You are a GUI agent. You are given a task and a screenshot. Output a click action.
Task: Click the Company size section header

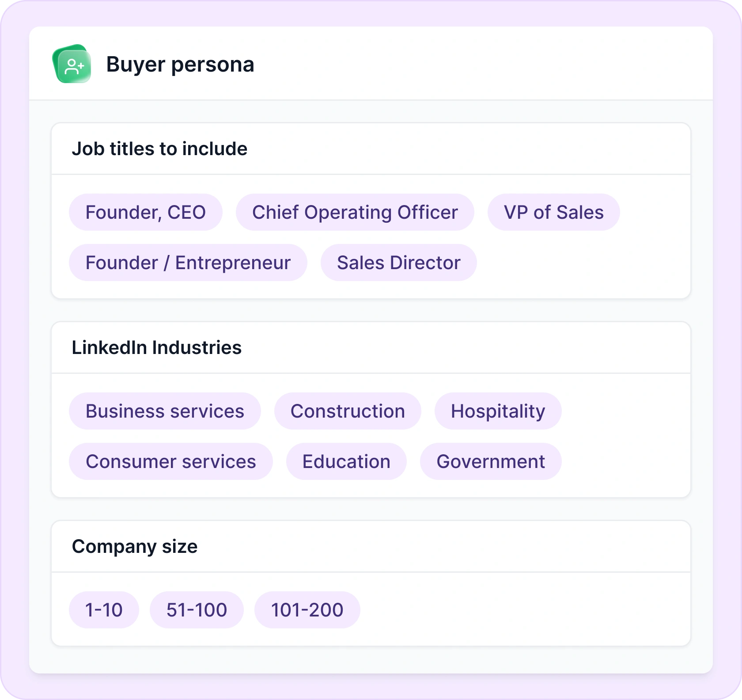pyautogui.click(x=135, y=547)
